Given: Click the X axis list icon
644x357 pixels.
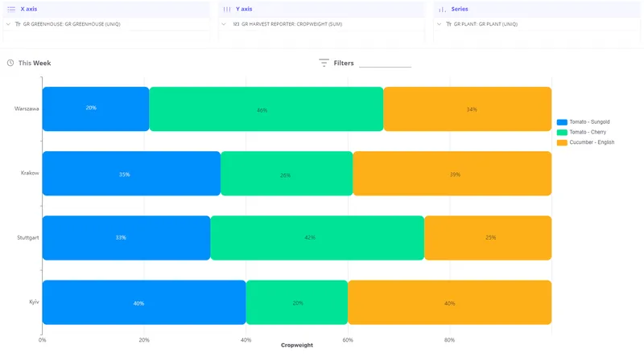Looking at the screenshot, I should pos(11,9).
